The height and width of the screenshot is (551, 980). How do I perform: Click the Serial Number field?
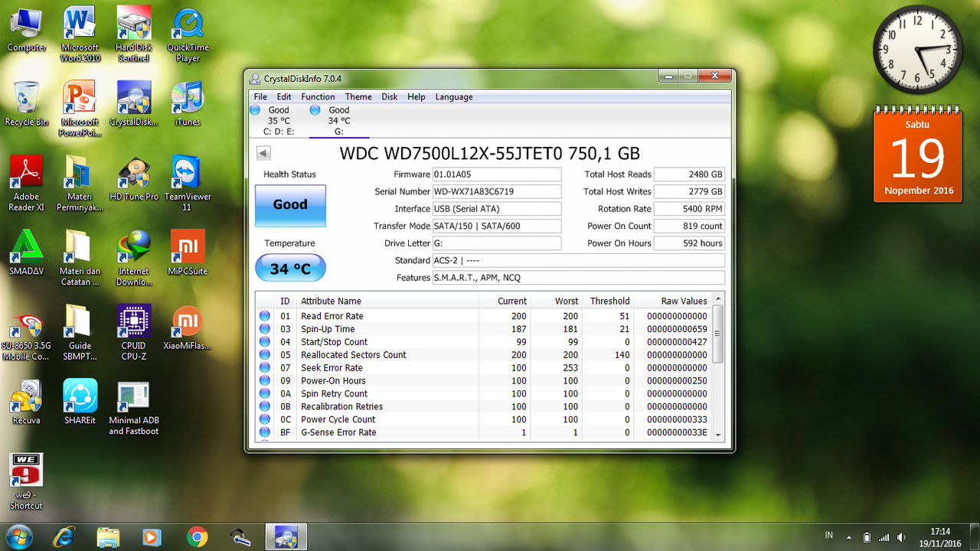497,192
